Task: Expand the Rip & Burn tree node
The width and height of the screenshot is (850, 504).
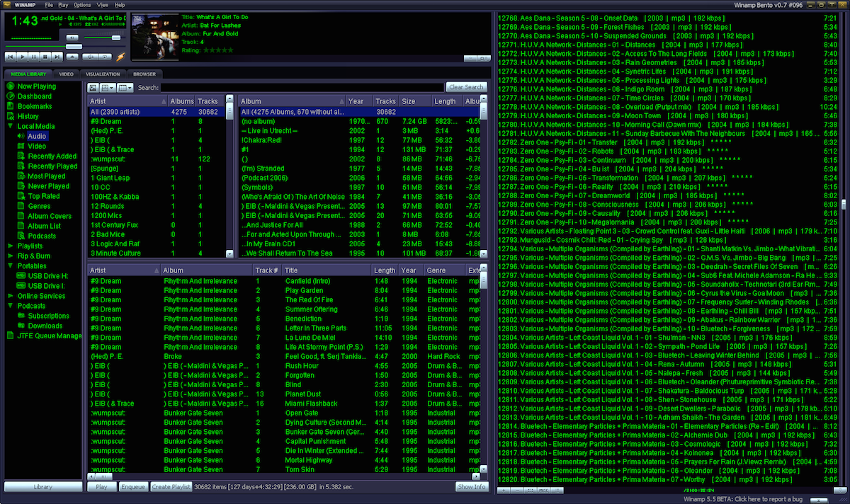Action: tap(11, 256)
